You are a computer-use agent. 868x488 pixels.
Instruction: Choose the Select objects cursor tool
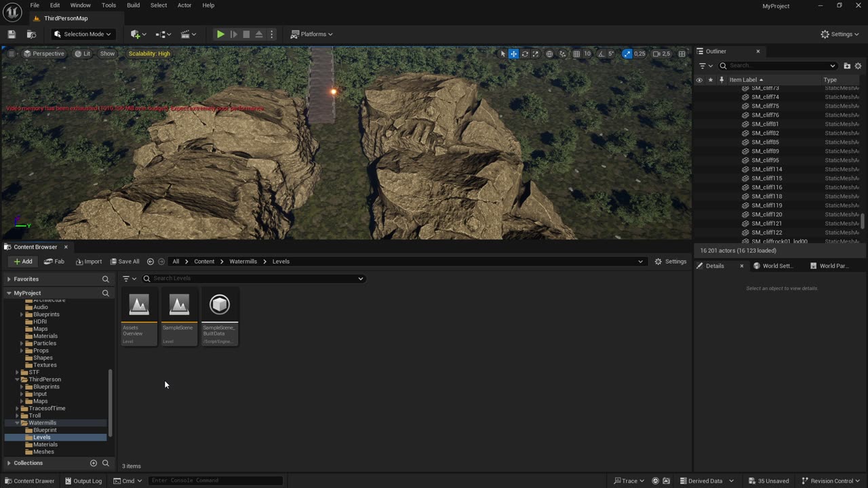click(502, 54)
